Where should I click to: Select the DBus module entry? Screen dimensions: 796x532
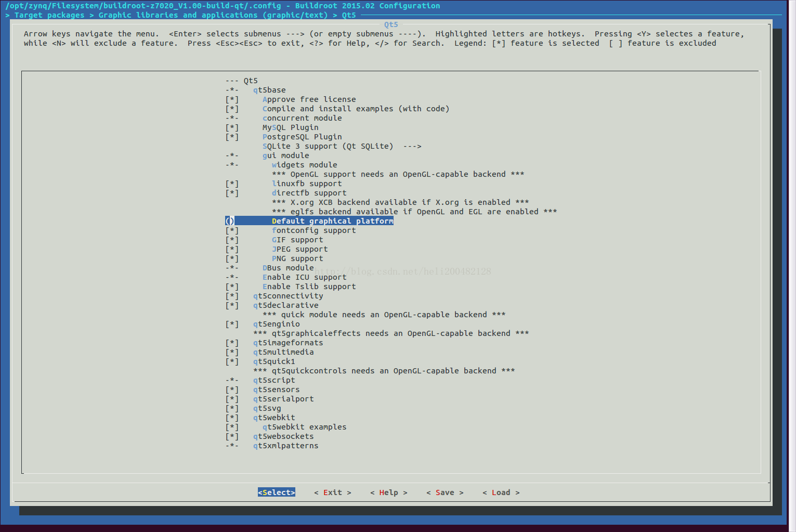[x=288, y=268]
